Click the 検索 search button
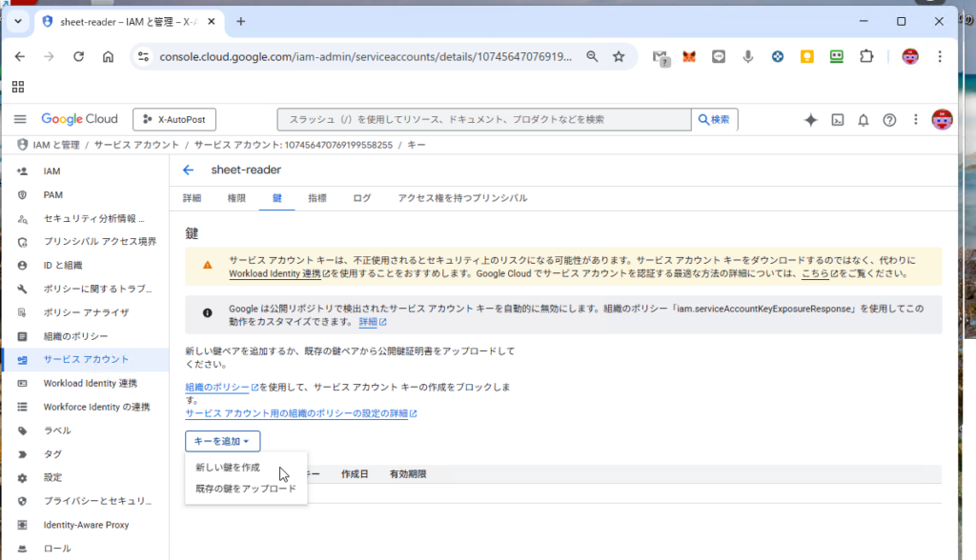 714,119
